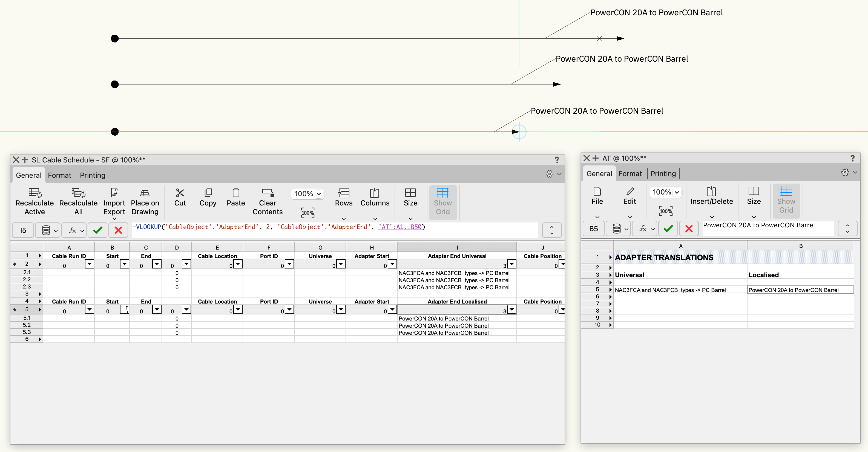This screenshot has height=452, width=868.
Task: Toggle Show Grid in the Cable Schedule worksheet
Action: click(x=442, y=202)
